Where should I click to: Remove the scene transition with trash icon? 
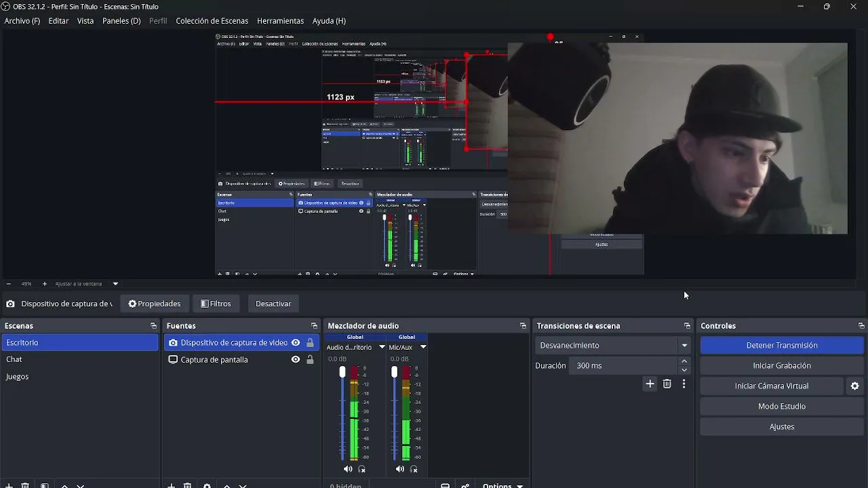click(x=667, y=384)
